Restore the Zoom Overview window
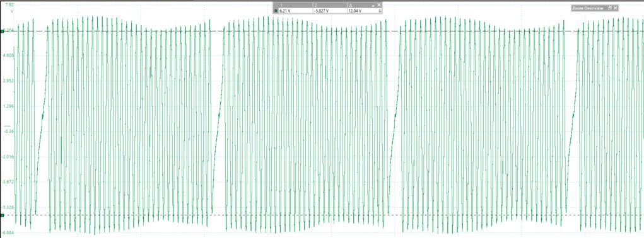The width and height of the screenshot is (644, 238). tap(610, 8)
